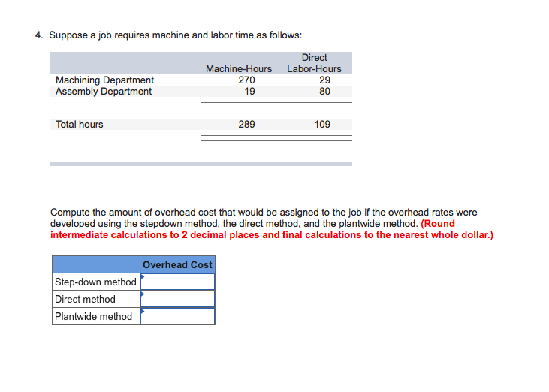Click the Assembly labor-hours value 80
The height and width of the screenshot is (392, 549).
(x=324, y=92)
